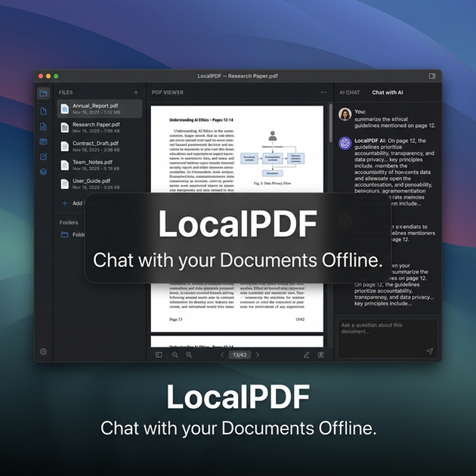Click the text-scan icon next to pen
Viewport: 476px width, 476px height.
321,354
